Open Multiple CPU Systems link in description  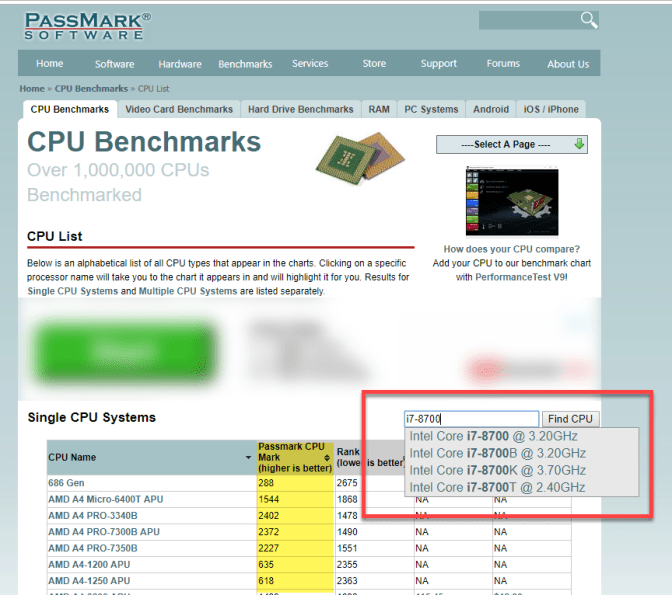(188, 291)
